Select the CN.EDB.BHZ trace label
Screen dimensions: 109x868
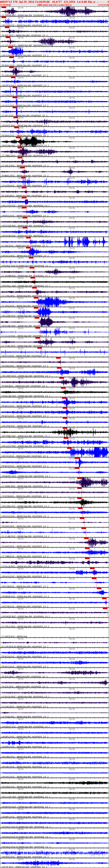tap(25, 496)
